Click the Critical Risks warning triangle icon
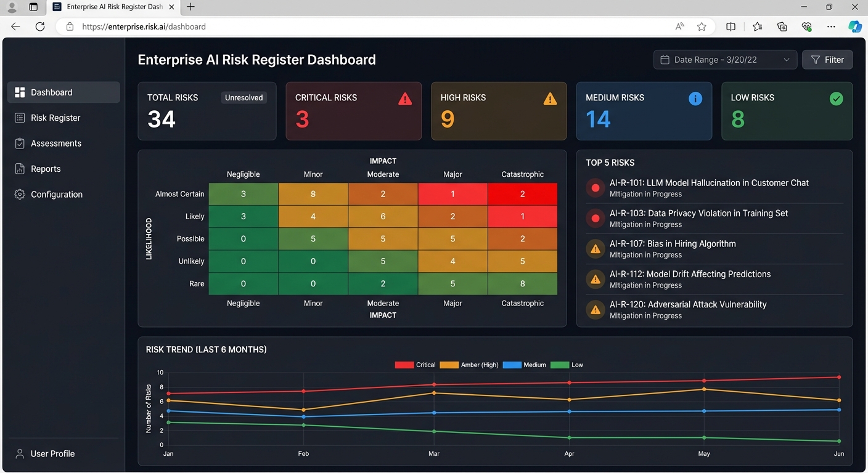Image resolution: width=868 pixels, height=473 pixels. (x=404, y=99)
